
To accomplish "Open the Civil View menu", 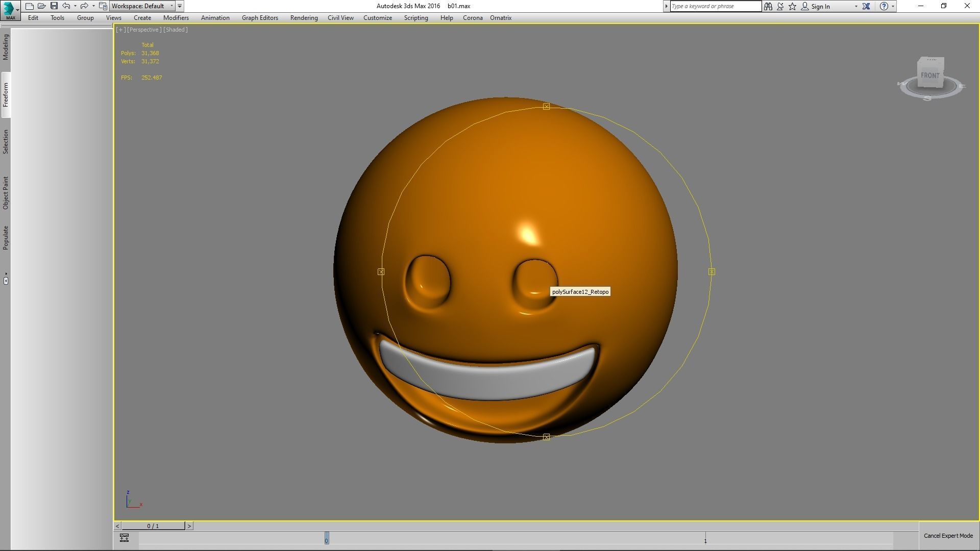I will pos(340,18).
